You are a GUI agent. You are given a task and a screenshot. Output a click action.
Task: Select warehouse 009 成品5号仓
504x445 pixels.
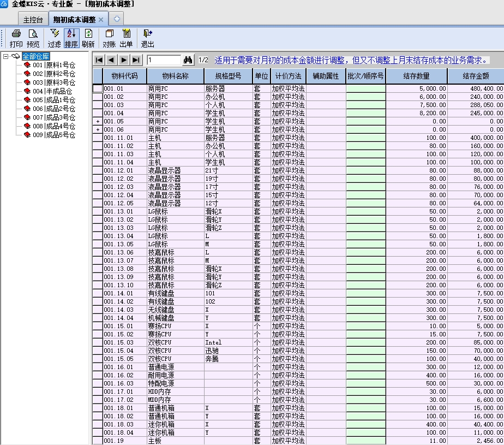54,135
